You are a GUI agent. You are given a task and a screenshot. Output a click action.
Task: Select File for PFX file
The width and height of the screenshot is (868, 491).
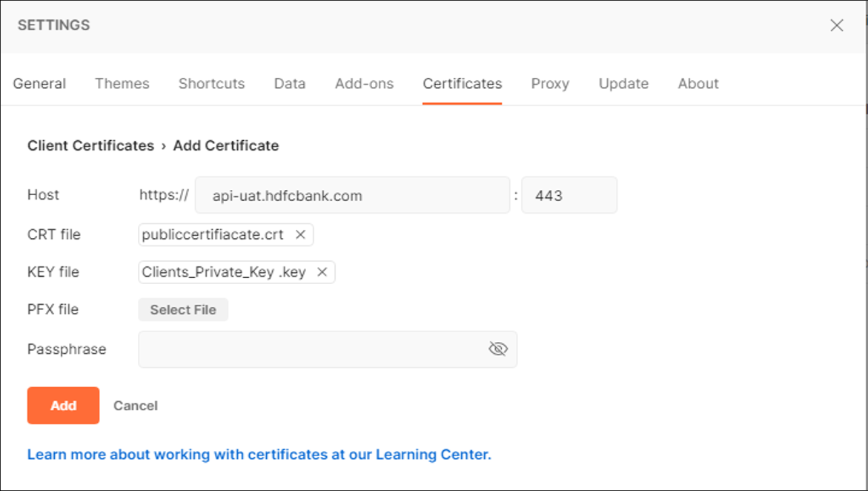click(183, 310)
